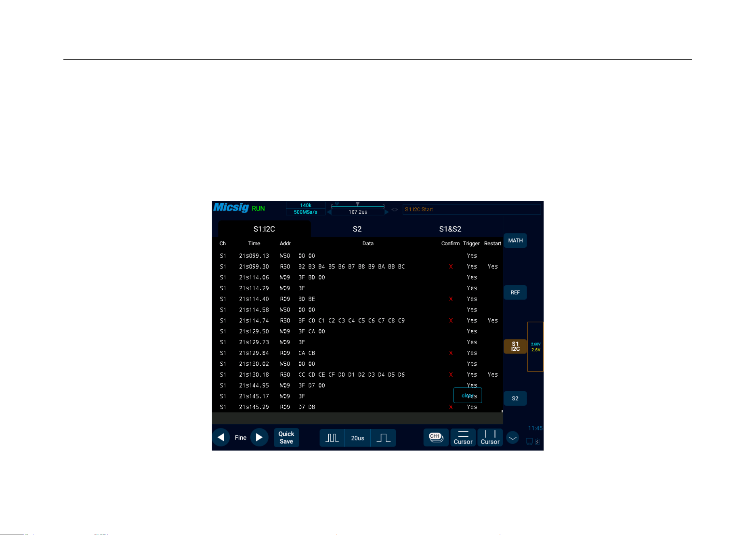
Task: Select row with time 21s099.13
Action: click(357, 256)
